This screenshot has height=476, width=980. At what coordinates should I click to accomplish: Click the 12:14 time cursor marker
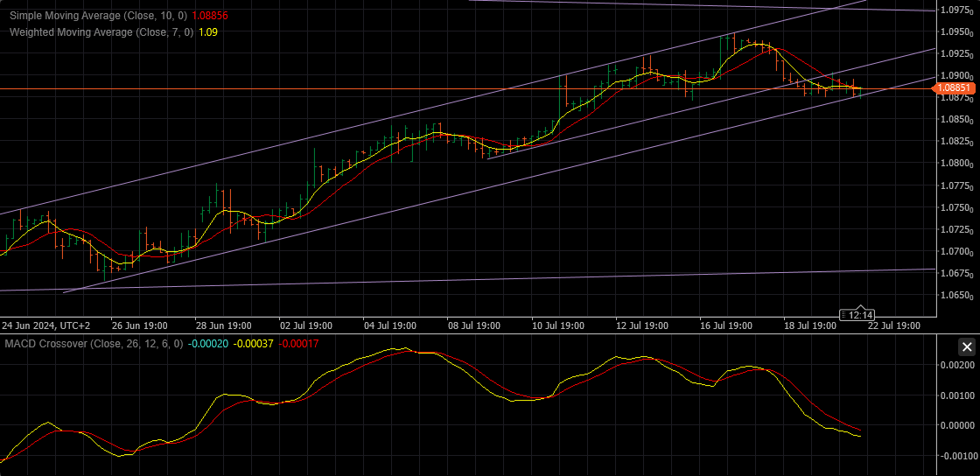pyautogui.click(x=857, y=315)
